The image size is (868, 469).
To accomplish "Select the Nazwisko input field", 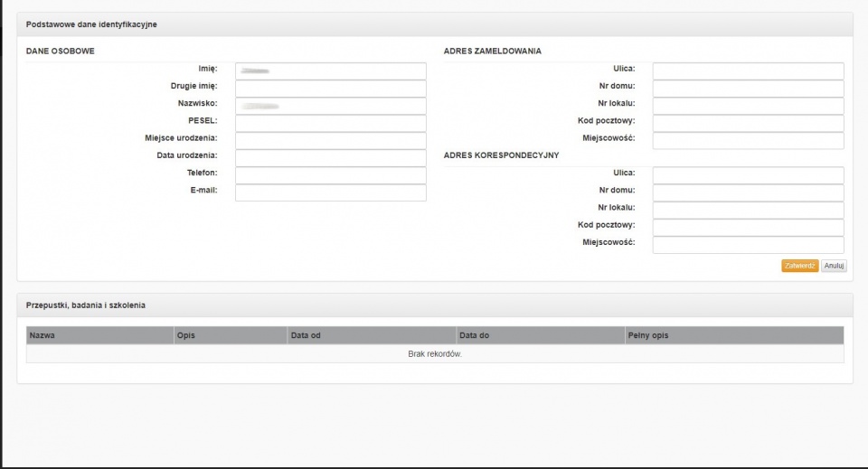I will click(x=331, y=106).
